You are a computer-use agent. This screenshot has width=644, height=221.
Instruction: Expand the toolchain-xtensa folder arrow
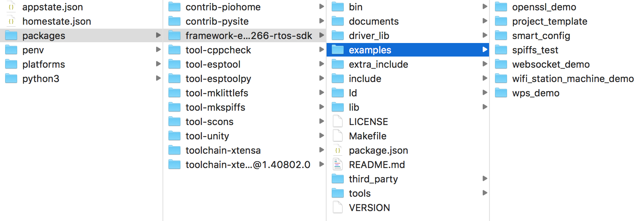321,150
